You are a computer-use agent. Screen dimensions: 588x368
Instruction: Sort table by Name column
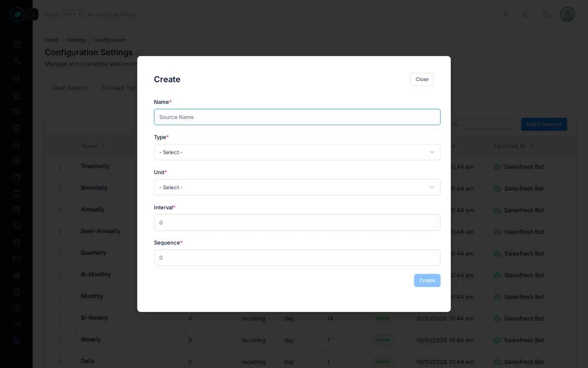pyautogui.click(x=93, y=146)
